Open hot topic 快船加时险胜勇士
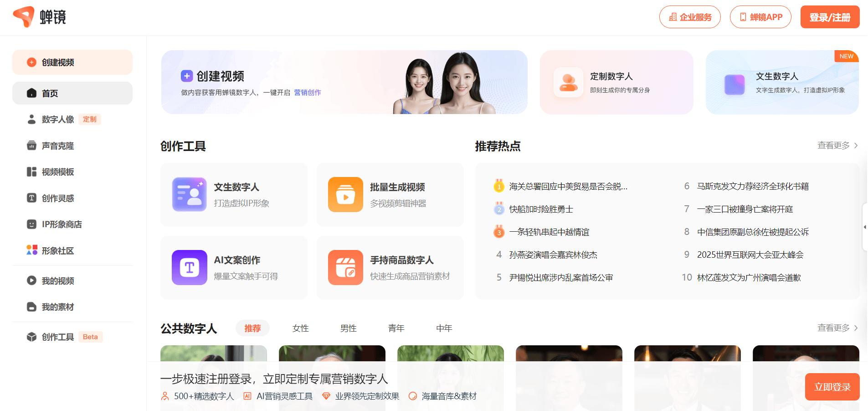The width and height of the screenshot is (868, 411). coord(541,209)
